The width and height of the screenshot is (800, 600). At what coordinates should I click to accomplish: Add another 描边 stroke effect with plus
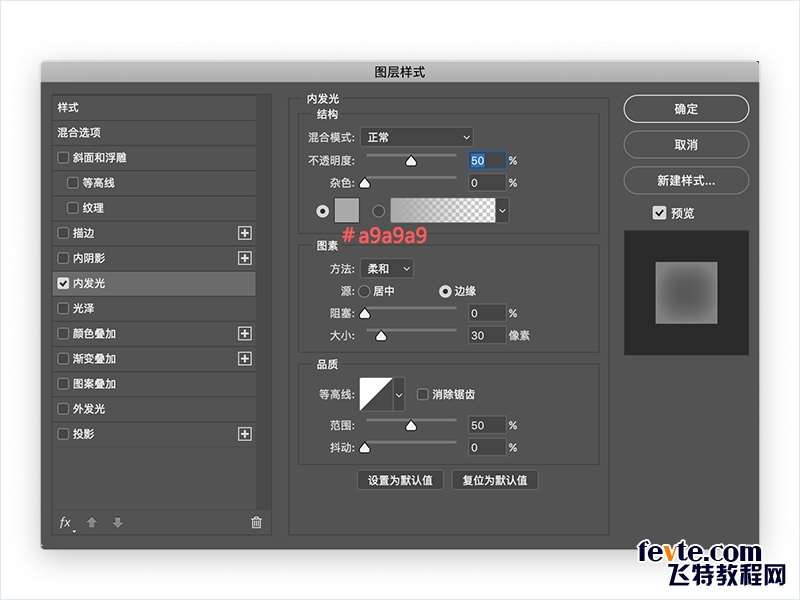[x=244, y=233]
